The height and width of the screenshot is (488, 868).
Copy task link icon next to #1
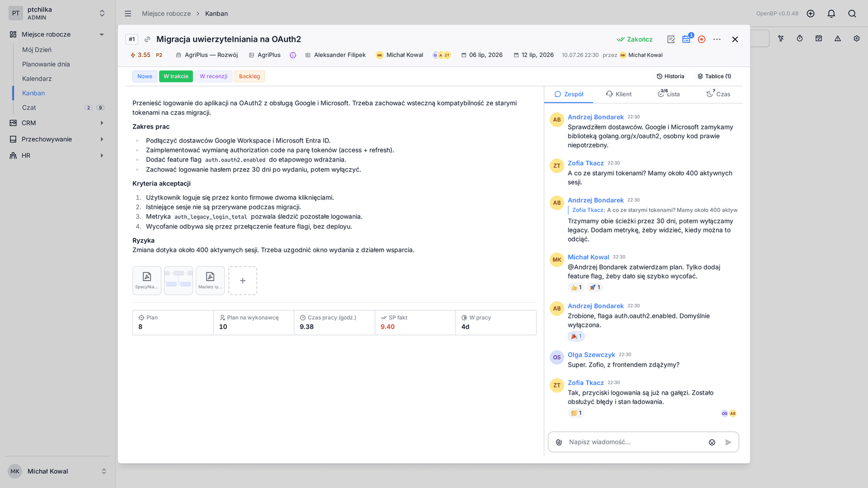tap(147, 39)
